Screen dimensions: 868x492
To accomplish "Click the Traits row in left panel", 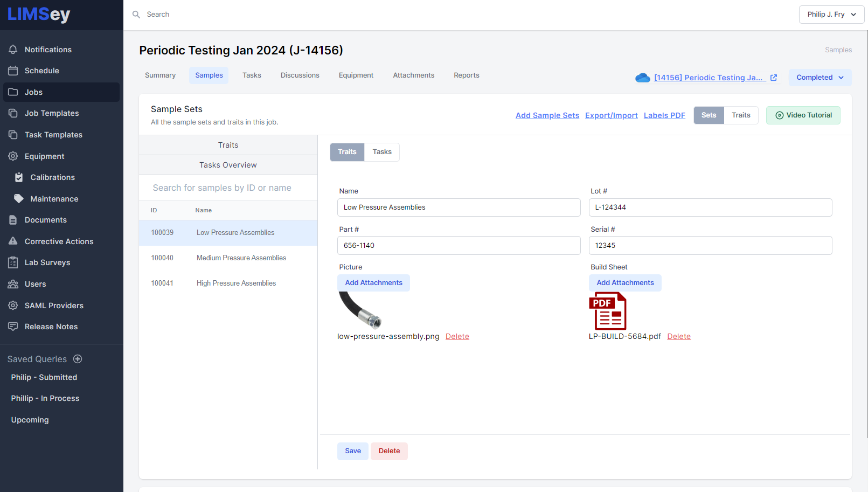I will point(228,145).
